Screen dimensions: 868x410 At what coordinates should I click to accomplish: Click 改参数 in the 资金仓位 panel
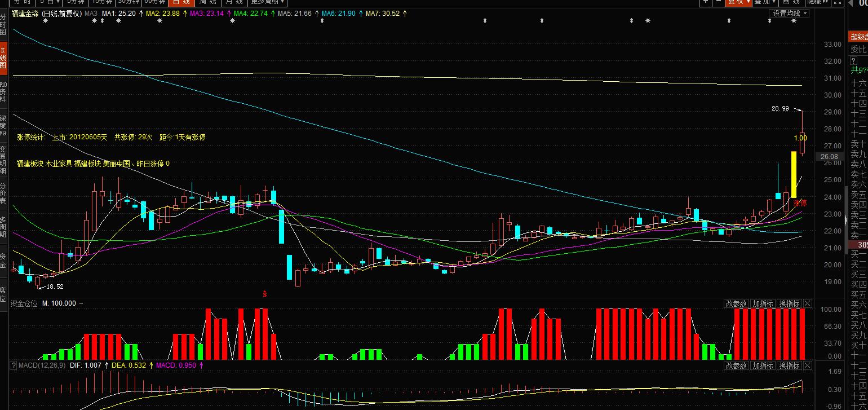pyautogui.click(x=736, y=303)
